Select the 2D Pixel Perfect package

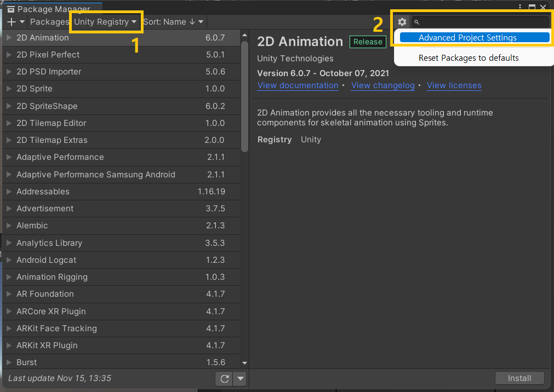pos(121,55)
